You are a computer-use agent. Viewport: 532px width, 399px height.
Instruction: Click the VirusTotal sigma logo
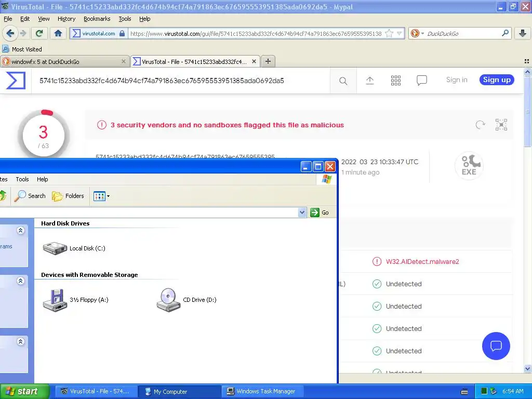16,81
